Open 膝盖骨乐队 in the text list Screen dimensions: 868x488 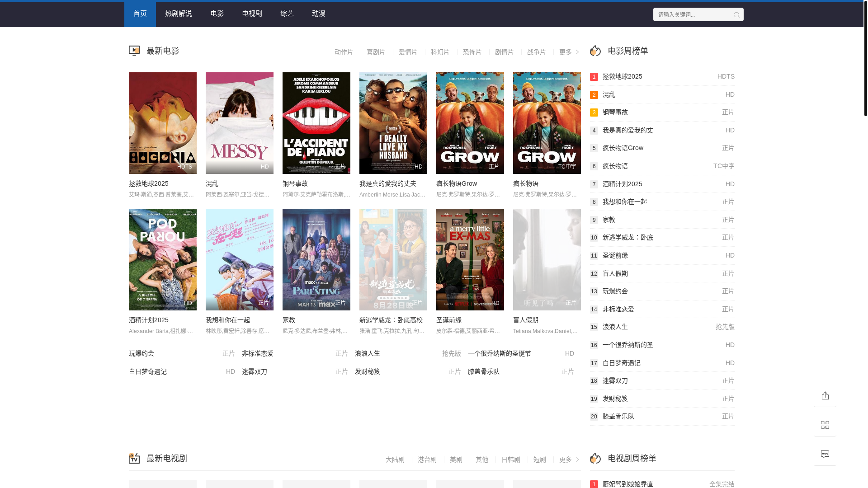pyautogui.click(x=484, y=371)
